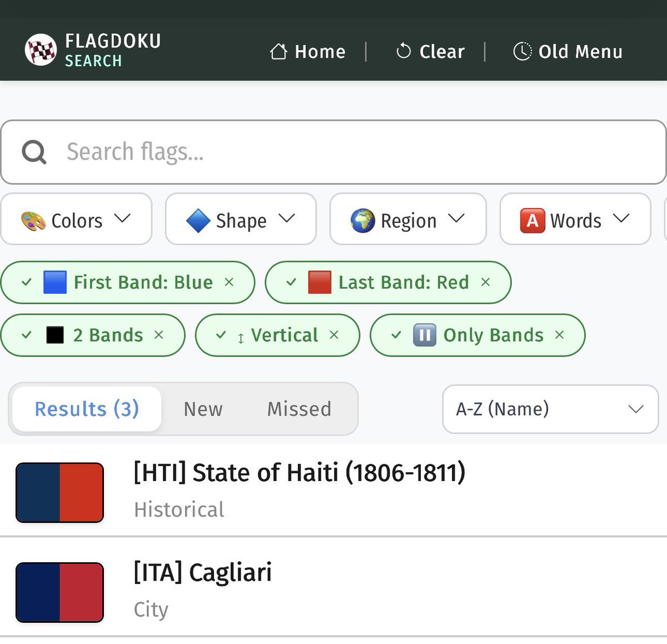Image resolution: width=667 pixels, height=644 pixels.
Task: Open the A-Z (Name) sort dropdown
Action: [x=550, y=409]
